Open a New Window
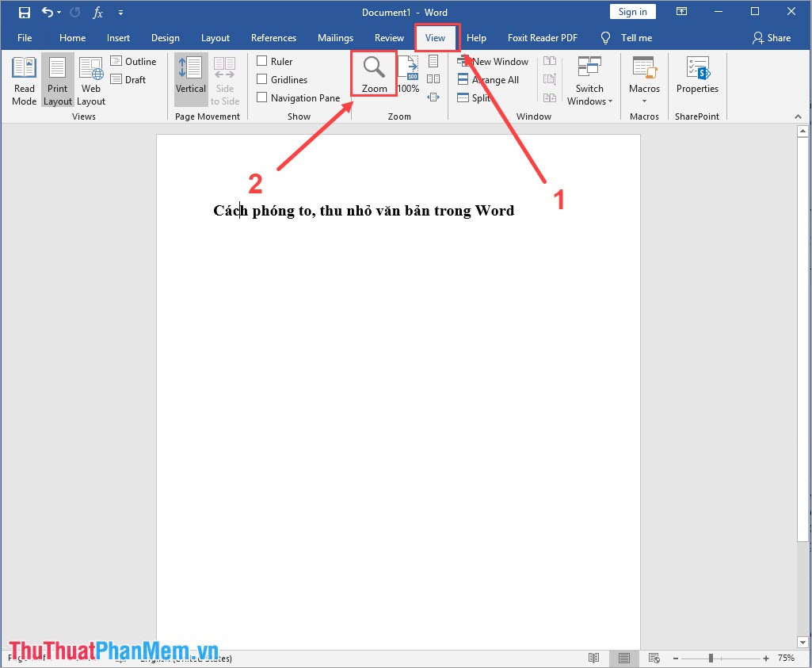This screenshot has width=812, height=668. pyautogui.click(x=493, y=62)
